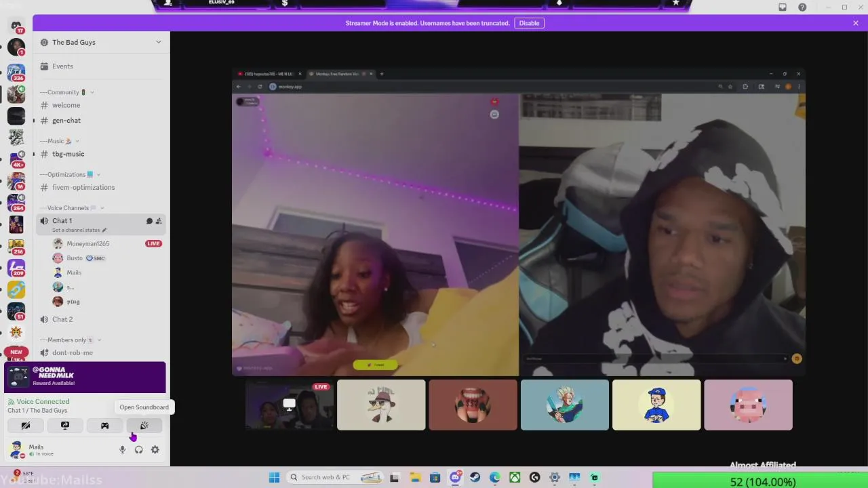
Task: Disable Streamer Mode button
Action: [x=529, y=23]
